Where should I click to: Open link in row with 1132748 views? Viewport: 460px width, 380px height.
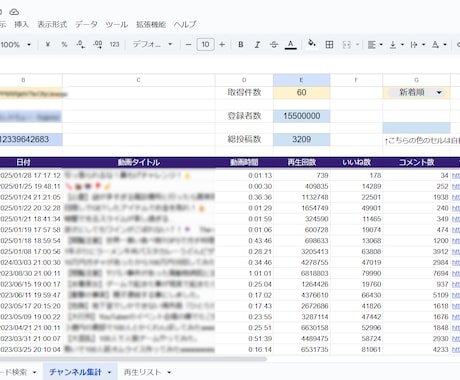[x=456, y=197]
